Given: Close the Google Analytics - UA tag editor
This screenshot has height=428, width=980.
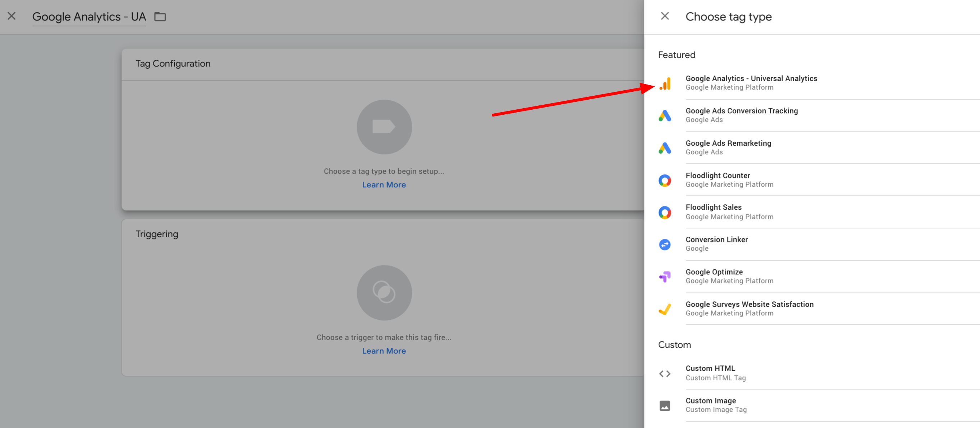Looking at the screenshot, I should pos(12,16).
